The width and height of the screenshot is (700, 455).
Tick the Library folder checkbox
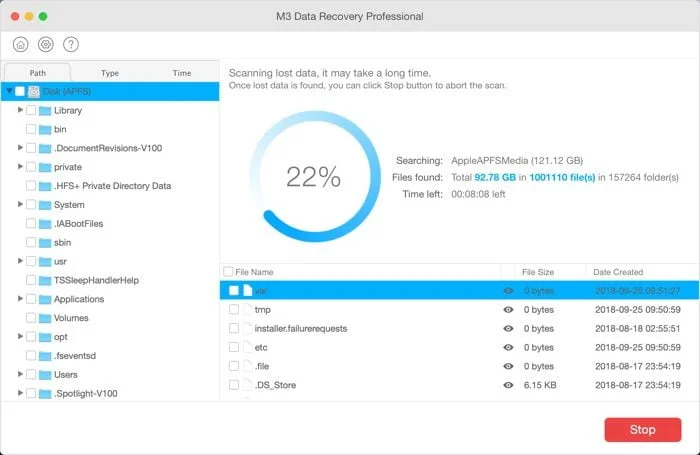pyautogui.click(x=31, y=110)
